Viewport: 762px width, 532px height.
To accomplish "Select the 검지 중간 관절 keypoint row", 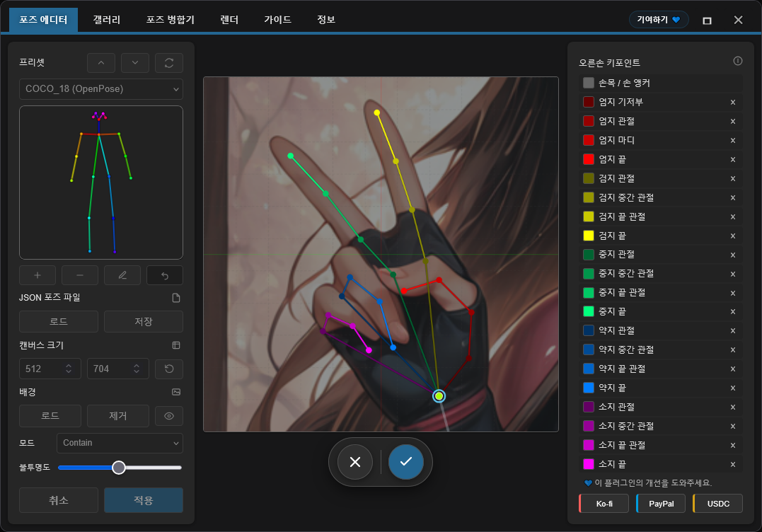I will (660, 198).
